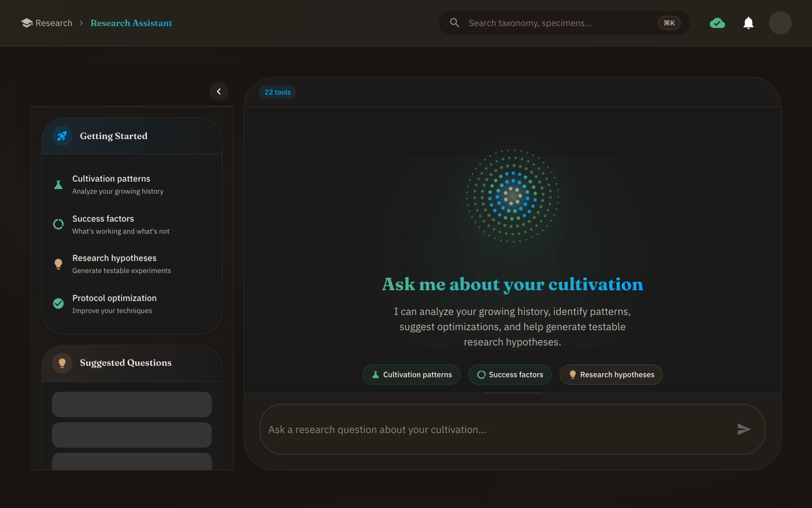Collapse the sidebar with the chevron button

click(x=219, y=92)
